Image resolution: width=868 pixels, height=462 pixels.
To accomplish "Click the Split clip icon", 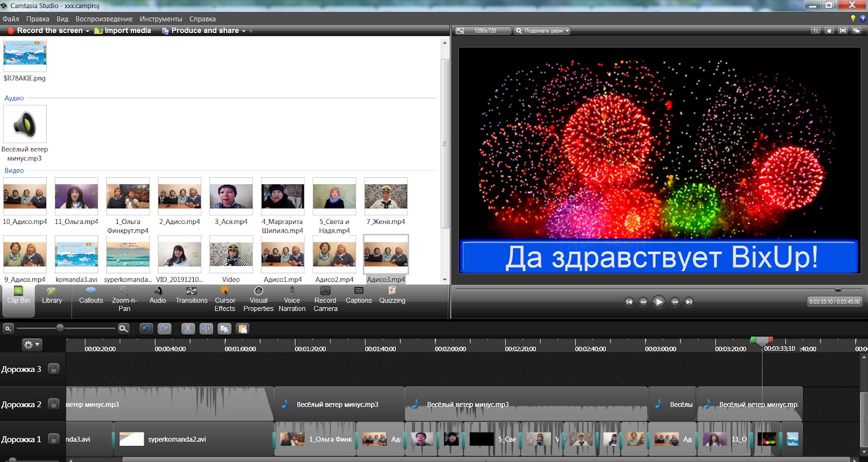I will point(206,329).
